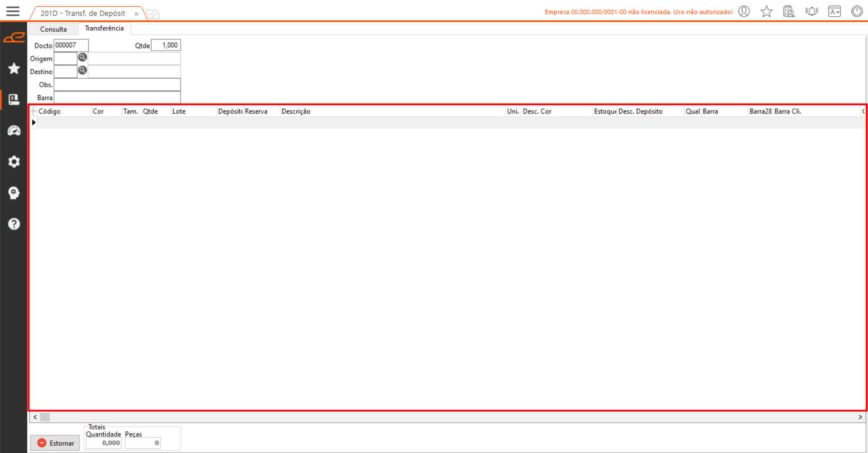Search for Destino deposit with magnifier
The height and width of the screenshot is (453, 868).
click(82, 71)
